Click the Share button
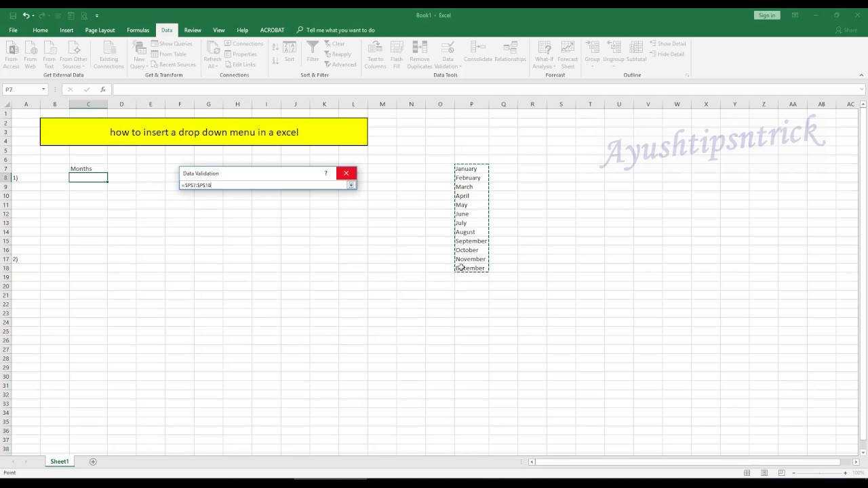The image size is (868, 488). point(848,30)
